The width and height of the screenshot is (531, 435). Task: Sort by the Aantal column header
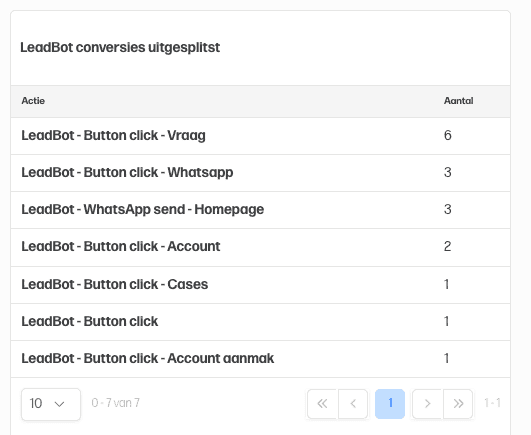[459, 101]
